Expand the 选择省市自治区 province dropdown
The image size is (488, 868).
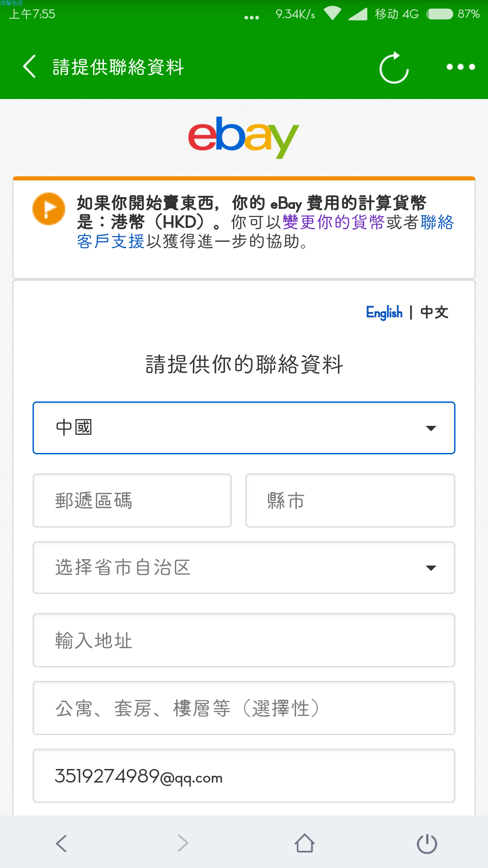[244, 568]
